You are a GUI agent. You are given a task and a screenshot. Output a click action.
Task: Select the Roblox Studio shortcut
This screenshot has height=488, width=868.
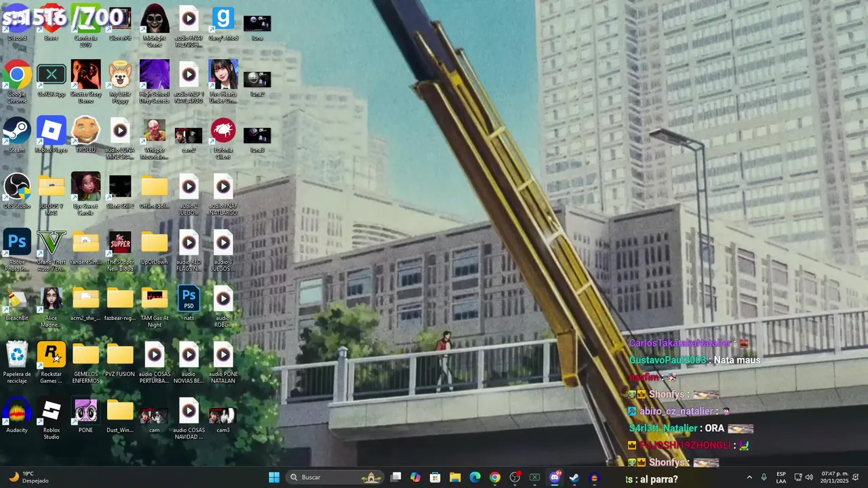click(x=51, y=419)
